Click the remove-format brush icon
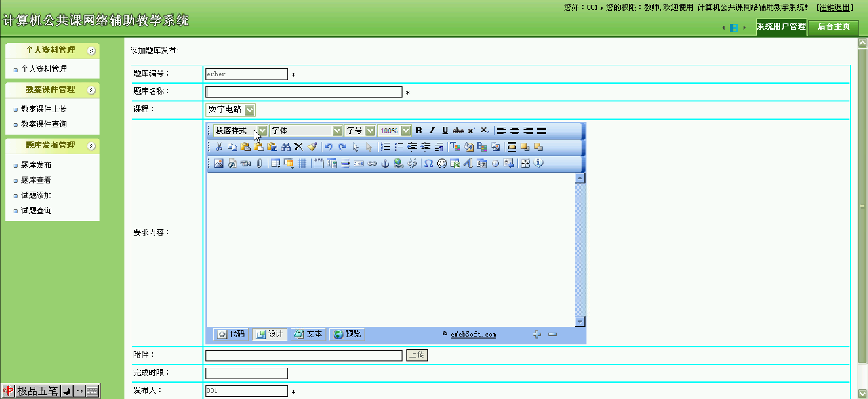Screen dimensions: 868x399 point(312,147)
